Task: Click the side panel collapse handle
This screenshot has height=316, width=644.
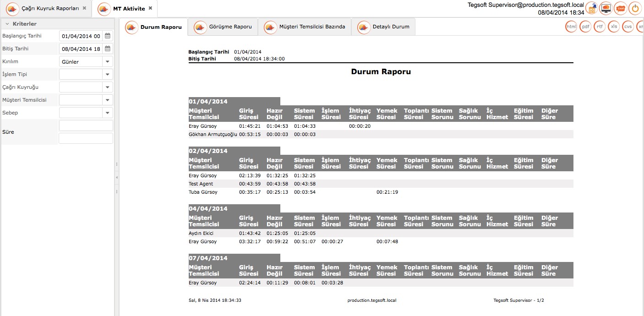Action: click(116, 177)
